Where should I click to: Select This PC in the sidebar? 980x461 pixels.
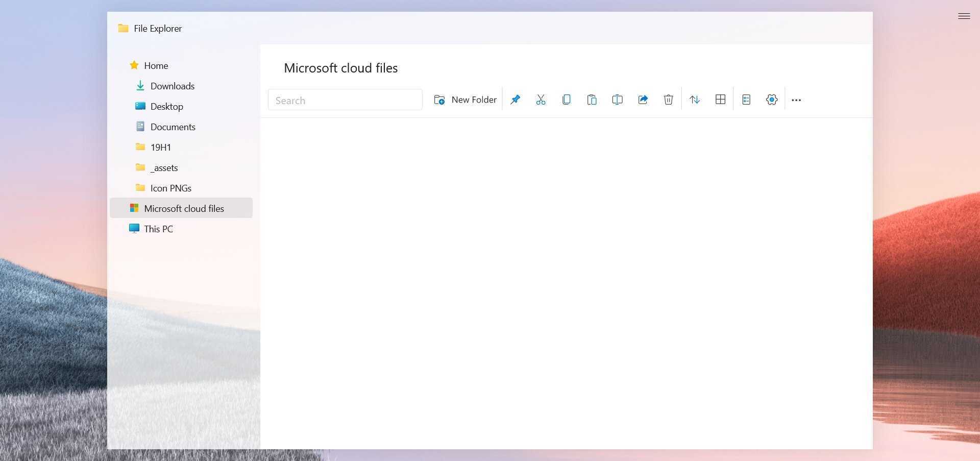coord(181,229)
